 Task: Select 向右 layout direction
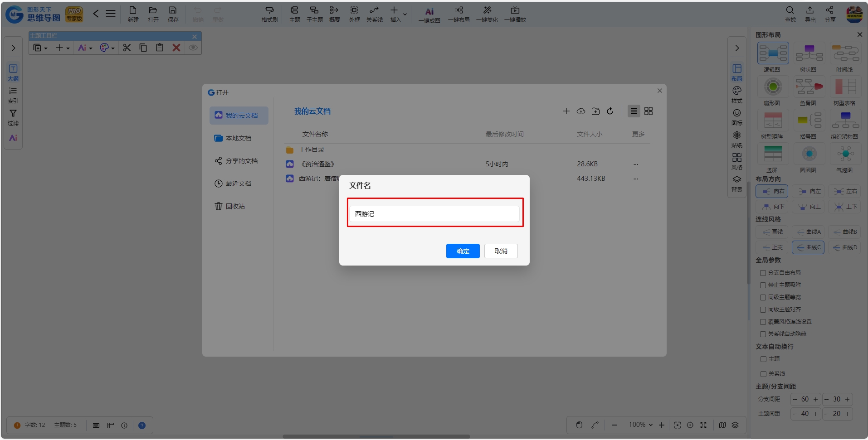pos(772,191)
